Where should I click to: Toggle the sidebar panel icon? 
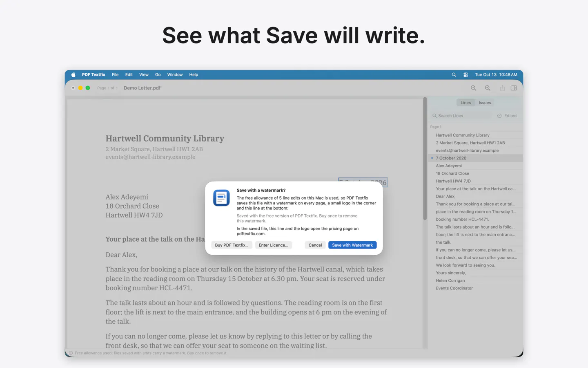[514, 88]
